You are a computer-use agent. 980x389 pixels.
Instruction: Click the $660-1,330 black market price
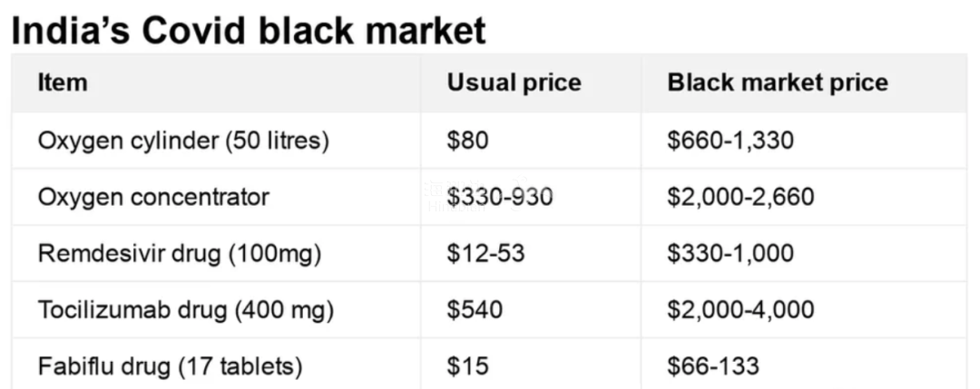click(730, 141)
